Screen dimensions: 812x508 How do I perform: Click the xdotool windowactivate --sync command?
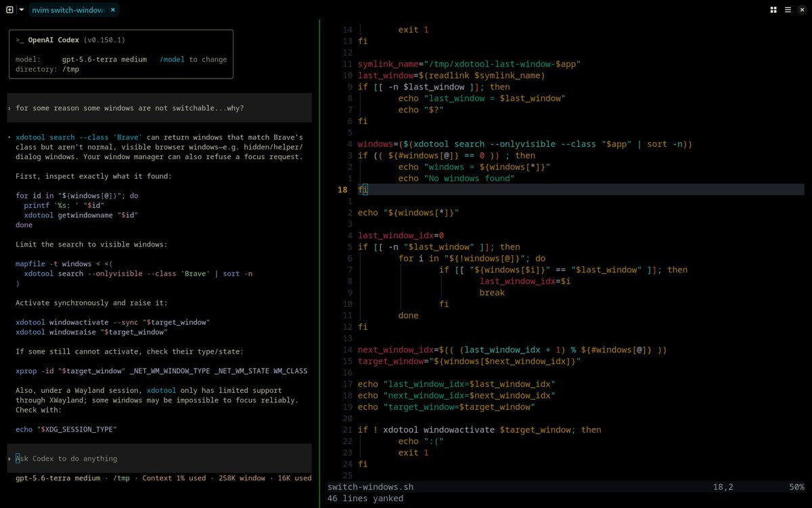113,322
